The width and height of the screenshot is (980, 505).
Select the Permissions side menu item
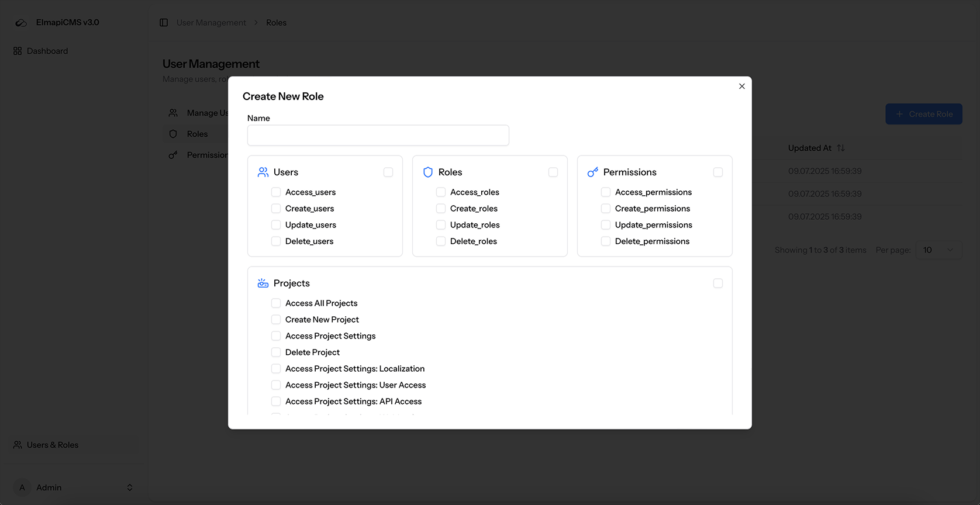pos(195,155)
